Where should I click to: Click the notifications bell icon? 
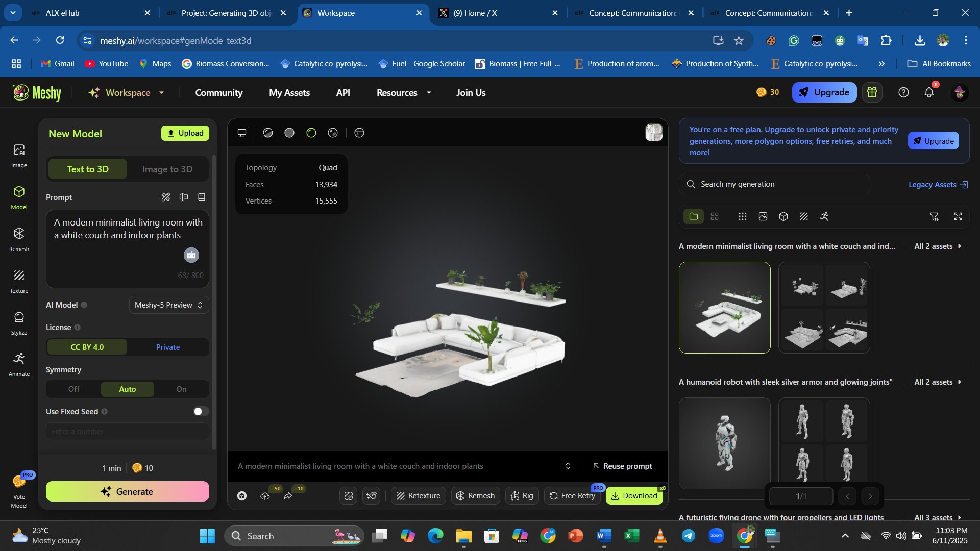tap(929, 92)
